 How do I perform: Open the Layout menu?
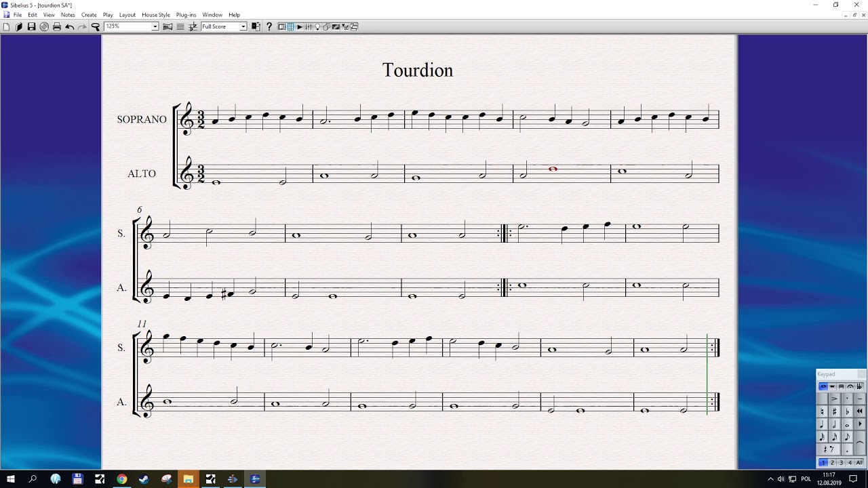pyautogui.click(x=127, y=15)
